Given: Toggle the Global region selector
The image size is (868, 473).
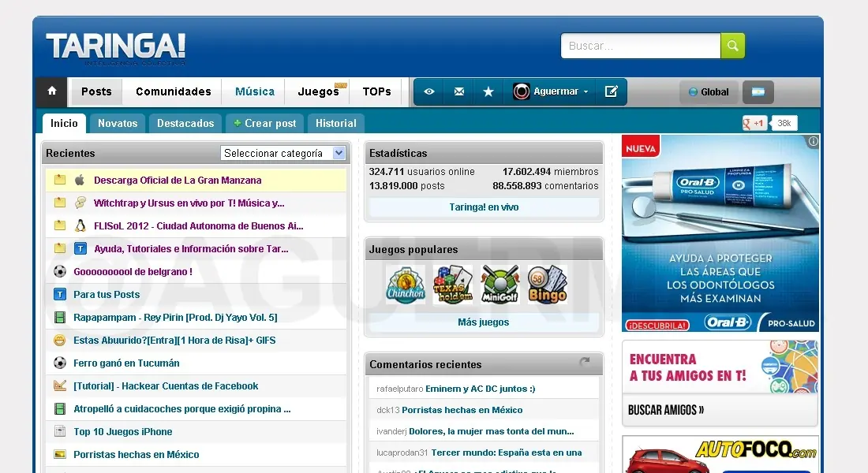Looking at the screenshot, I should pyautogui.click(x=709, y=91).
